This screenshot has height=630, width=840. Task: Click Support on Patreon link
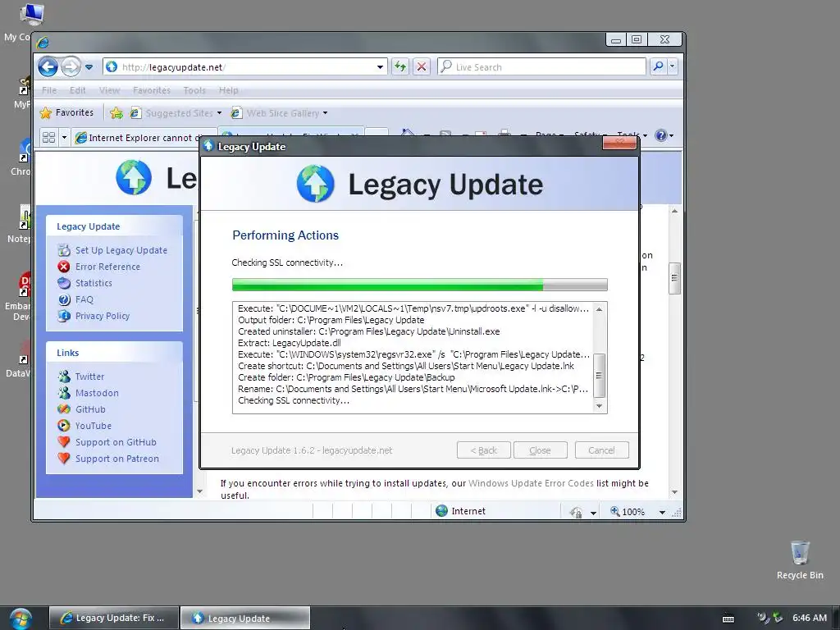tap(116, 459)
